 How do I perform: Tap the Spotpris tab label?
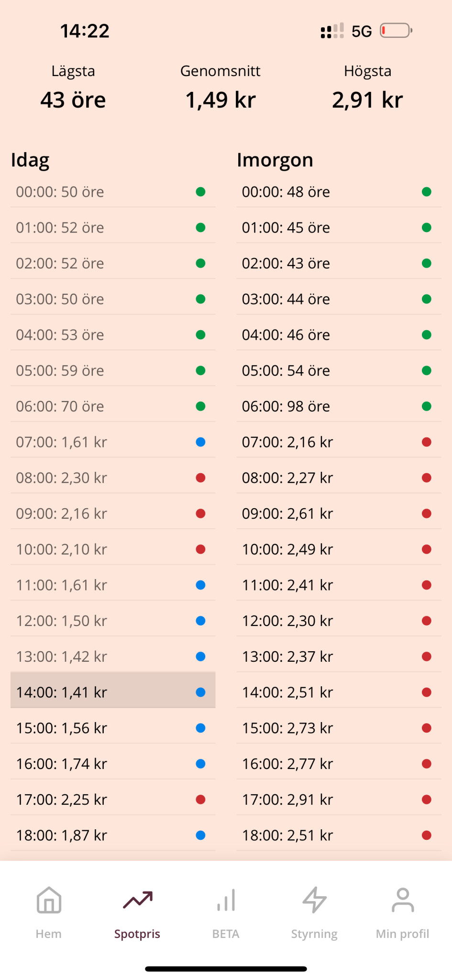point(137,934)
